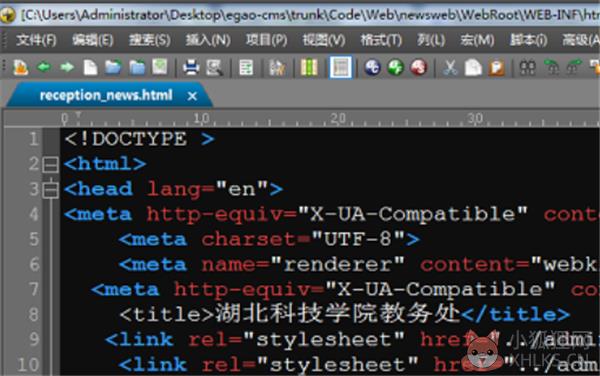Select the reception_news.html tab
The height and width of the screenshot is (376, 600).
pyautogui.click(x=106, y=95)
